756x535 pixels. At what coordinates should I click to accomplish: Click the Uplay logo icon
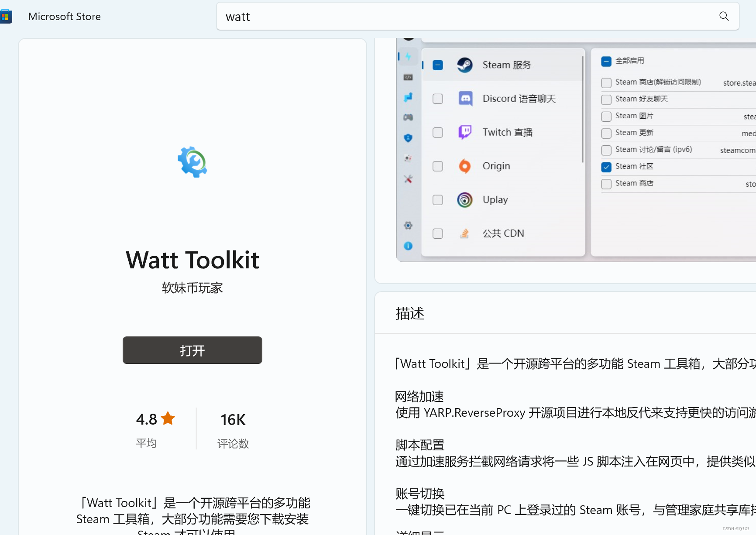point(465,199)
